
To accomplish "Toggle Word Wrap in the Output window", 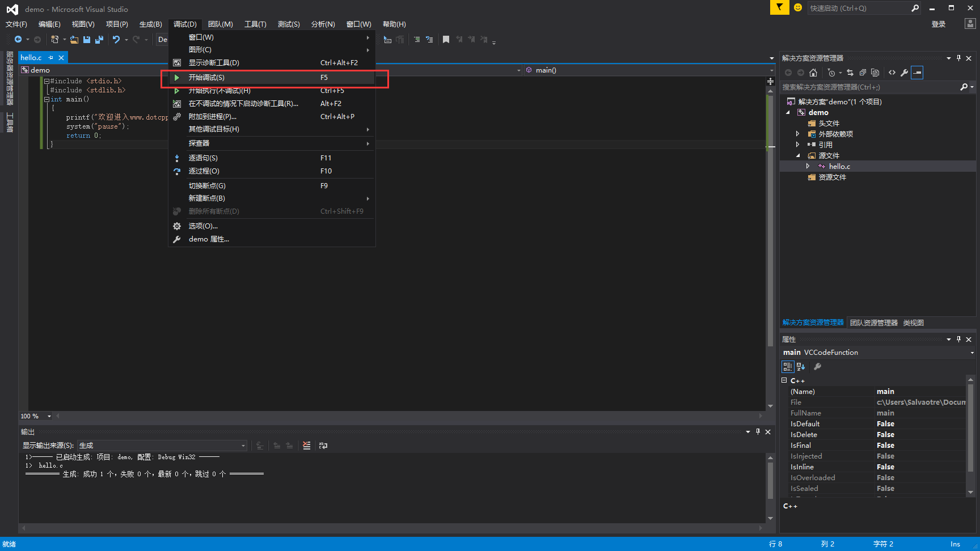I will 323,446.
